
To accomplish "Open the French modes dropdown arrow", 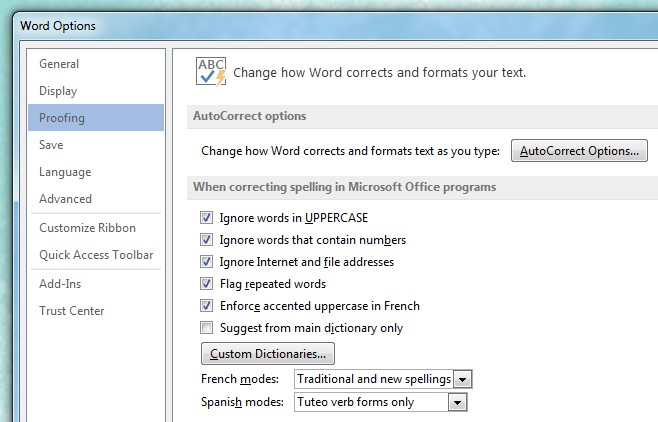I will (462, 379).
